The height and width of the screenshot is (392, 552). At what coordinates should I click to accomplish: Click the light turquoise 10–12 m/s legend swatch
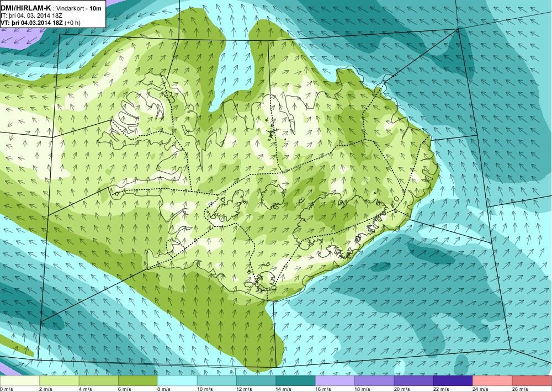click(217, 381)
